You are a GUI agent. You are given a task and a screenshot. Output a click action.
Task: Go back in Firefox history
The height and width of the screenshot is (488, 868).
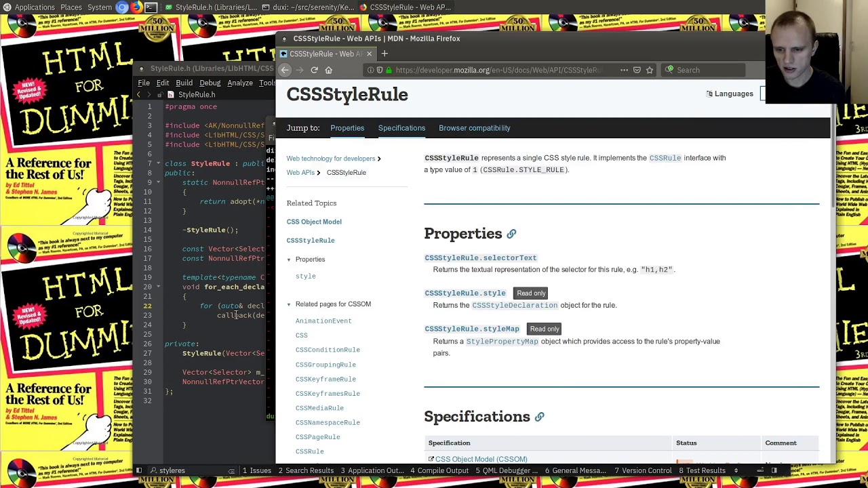coord(285,70)
